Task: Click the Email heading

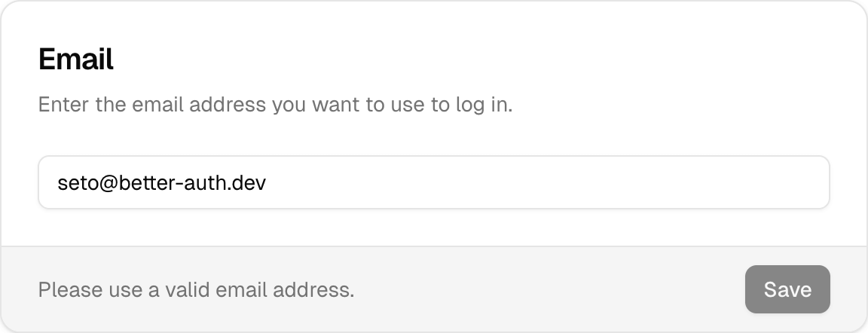Action: 76,59
